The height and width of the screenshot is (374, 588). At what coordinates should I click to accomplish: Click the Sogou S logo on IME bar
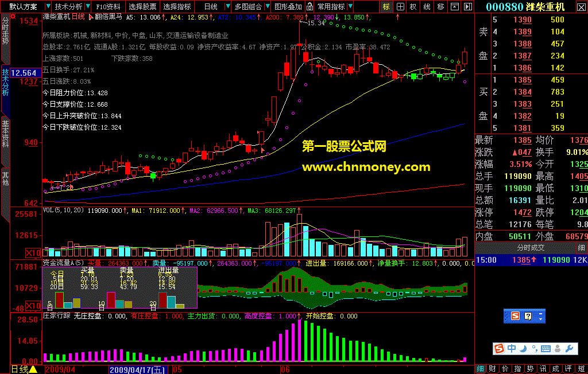(500, 349)
